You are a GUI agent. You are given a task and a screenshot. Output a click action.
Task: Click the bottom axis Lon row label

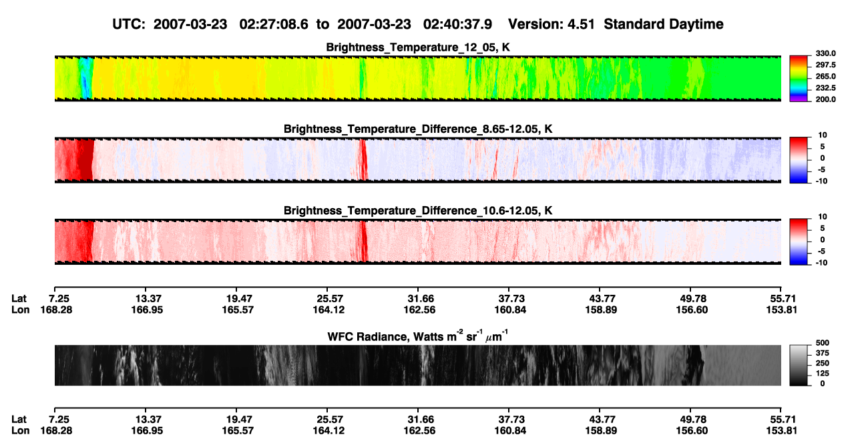tap(20, 431)
